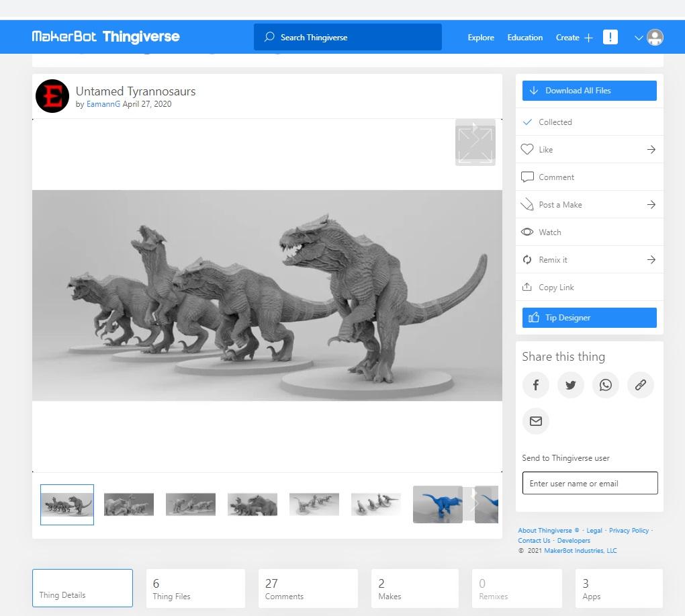Click the Download arrow icon
685x616 pixels.
(533, 91)
